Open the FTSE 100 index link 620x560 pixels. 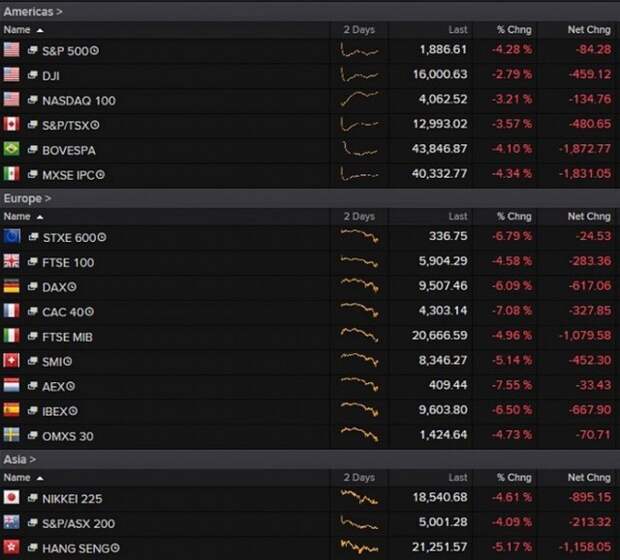tap(70, 262)
